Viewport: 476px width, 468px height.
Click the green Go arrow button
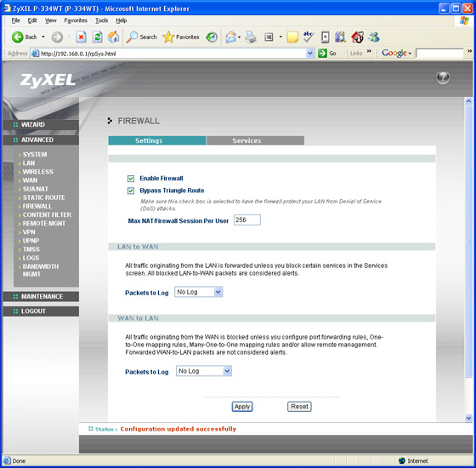322,53
